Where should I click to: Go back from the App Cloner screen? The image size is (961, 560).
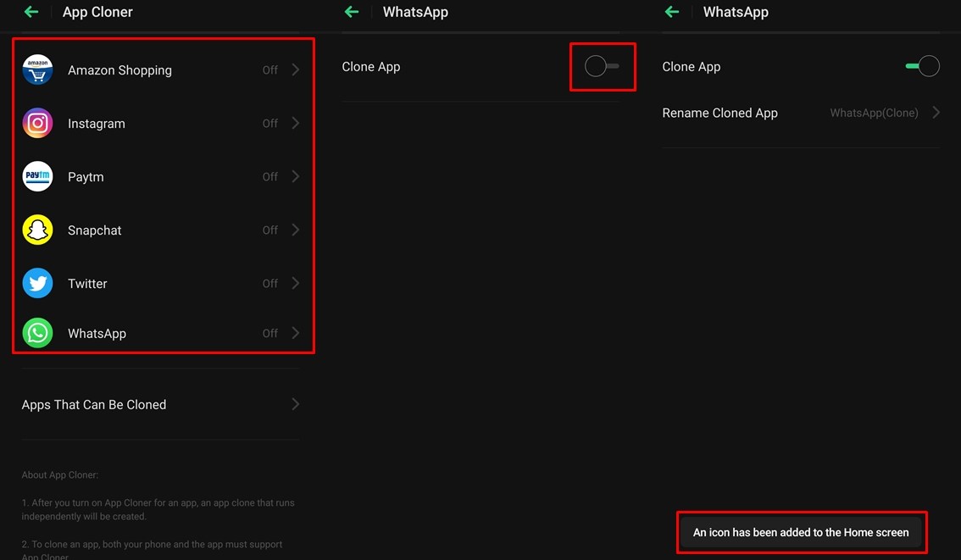31,12
